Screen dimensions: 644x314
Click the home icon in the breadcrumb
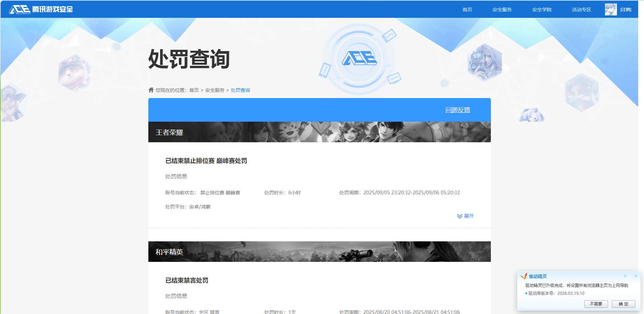click(151, 90)
